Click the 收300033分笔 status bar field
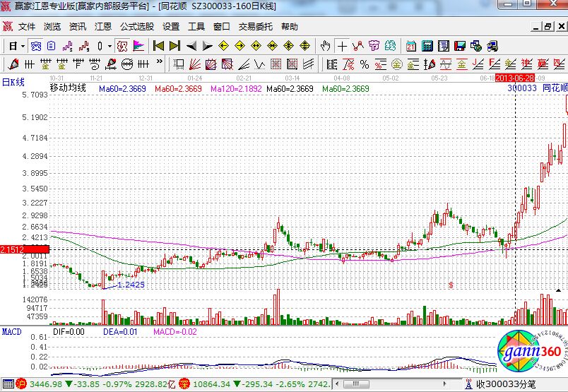Viewport: 568px width, 392px height. point(505,384)
